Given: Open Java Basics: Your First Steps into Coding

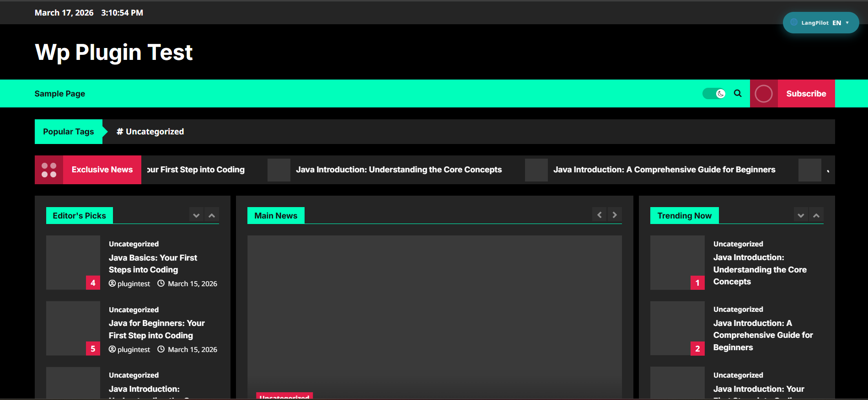Looking at the screenshot, I should pyautogui.click(x=153, y=264).
